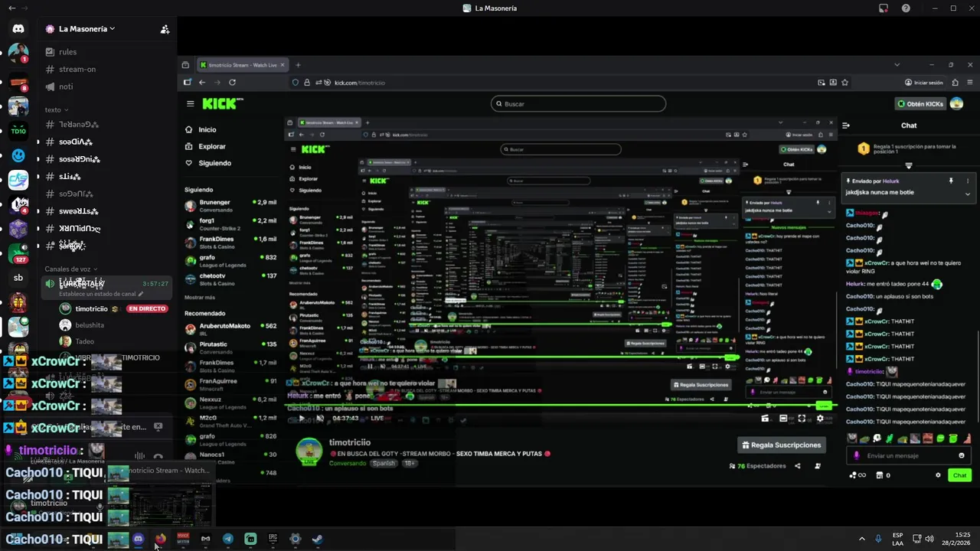Select the blue smiley face server icon

18,155
